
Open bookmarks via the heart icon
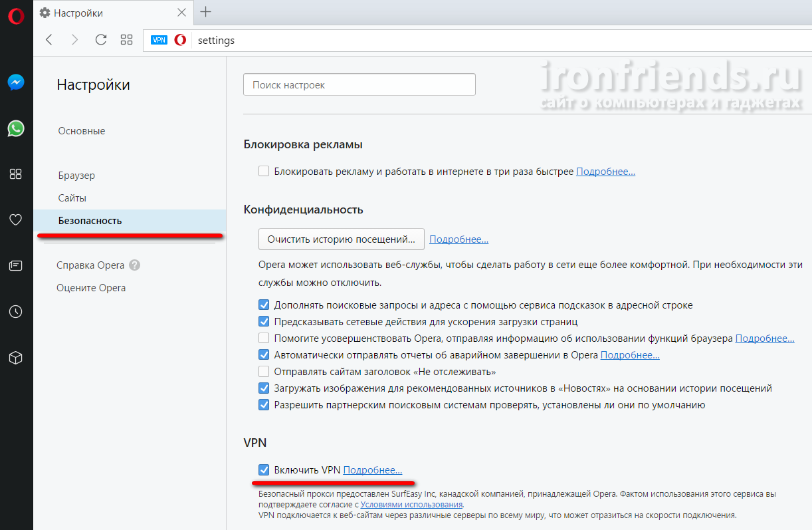[16, 220]
